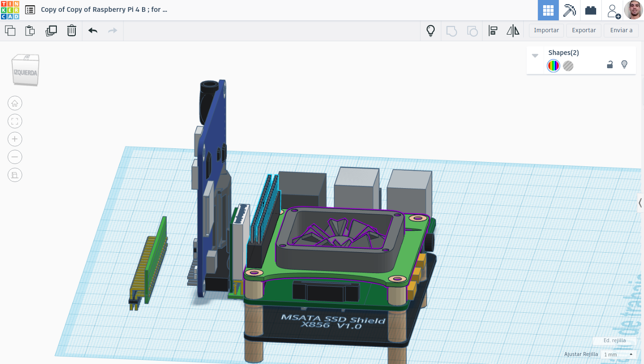Open the Enviar a menu

621,30
